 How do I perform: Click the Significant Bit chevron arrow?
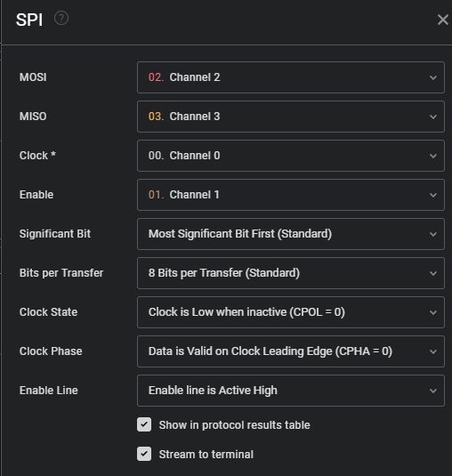[x=433, y=234]
